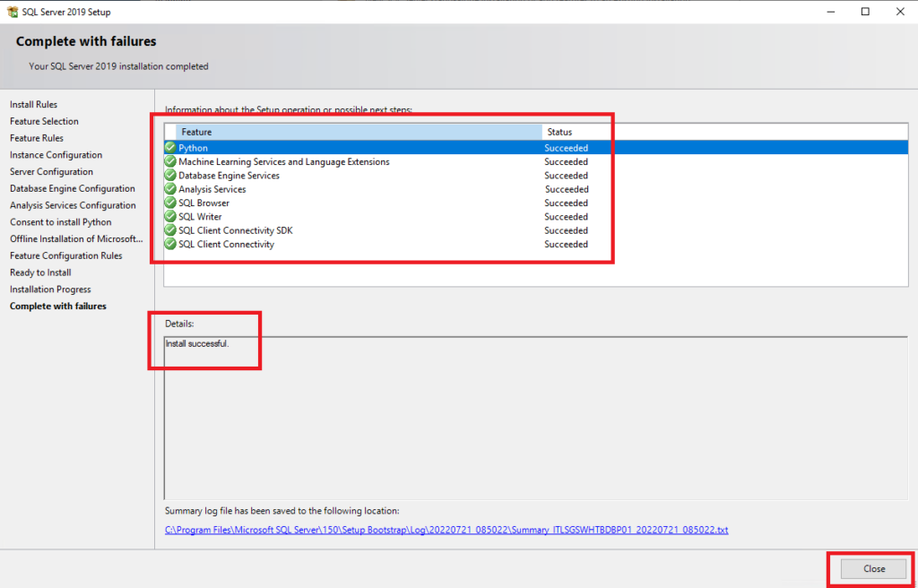
Task: Select the SQL Writer feature row
Action: pos(536,217)
